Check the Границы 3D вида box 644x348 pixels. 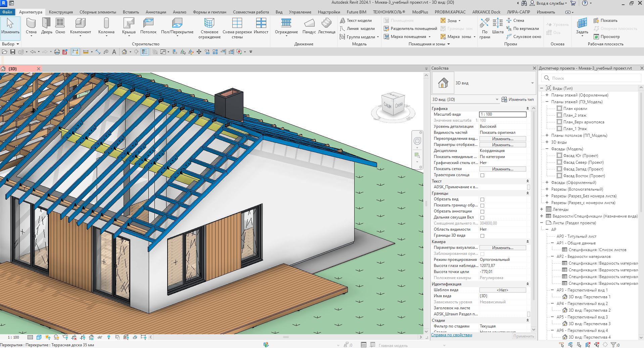click(482, 236)
